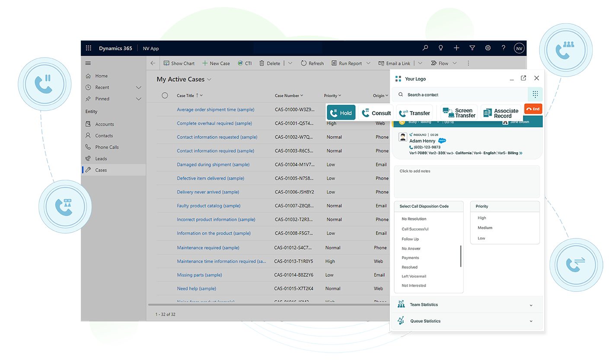Open Need help (sample) case
The image size is (612, 364).
click(196, 288)
